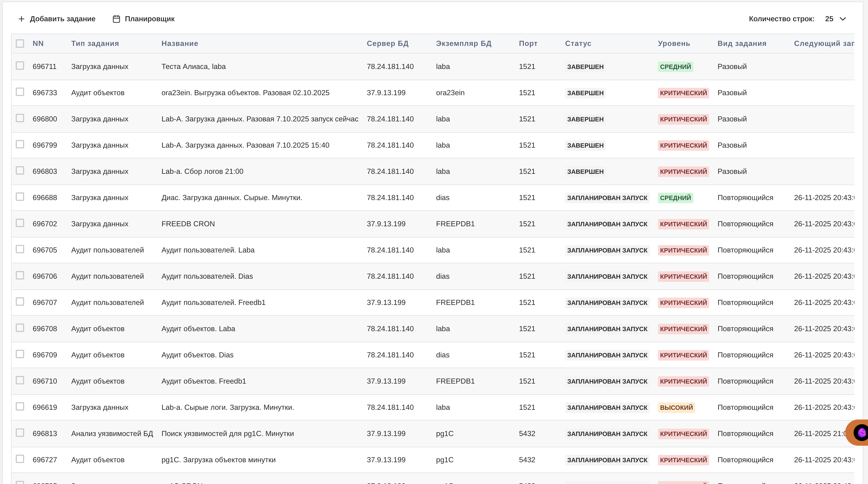Screen dimensions: 868x484
Task: Sort by the Уровень column header
Action: coord(674,44)
